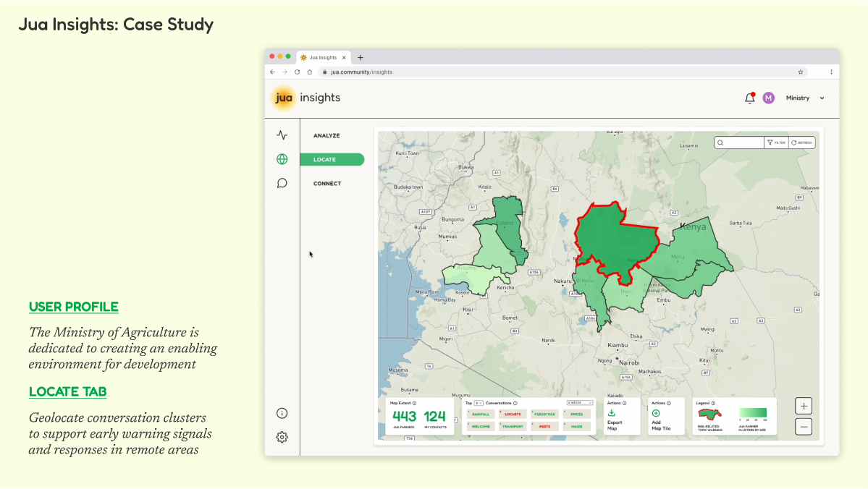Screen dimensions: 868x489
Task: Click the red-outlined risk warning legend swatch
Action: pyautogui.click(x=709, y=414)
